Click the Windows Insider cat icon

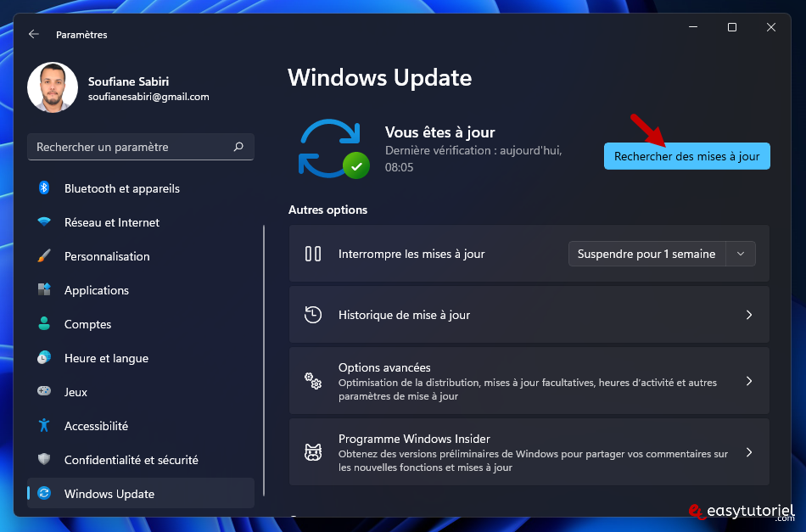(313, 452)
